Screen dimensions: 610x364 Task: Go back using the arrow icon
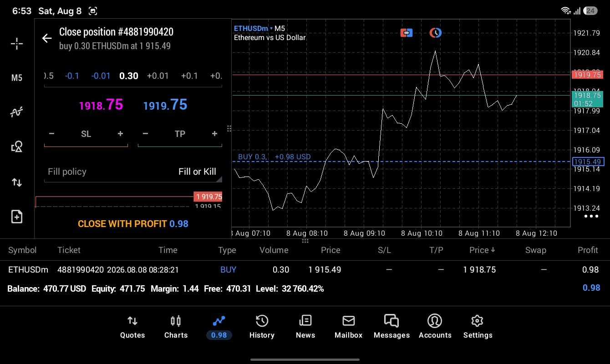(47, 38)
